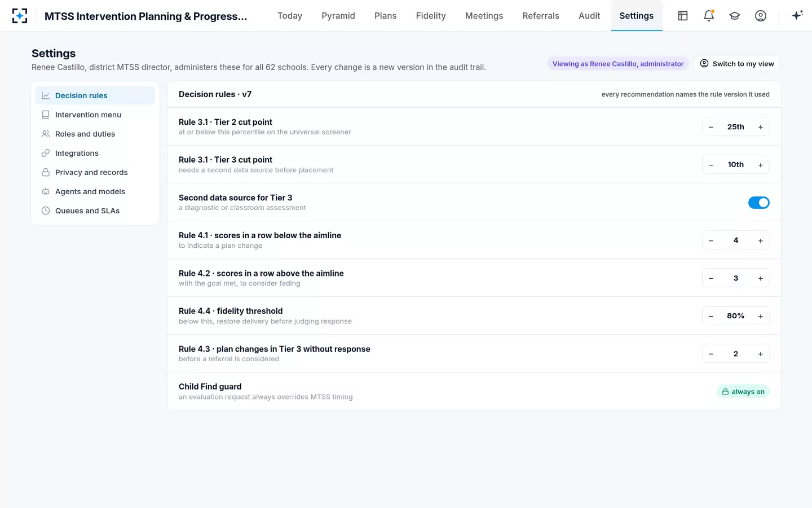
Task: View the Audit tab
Action: (589, 16)
